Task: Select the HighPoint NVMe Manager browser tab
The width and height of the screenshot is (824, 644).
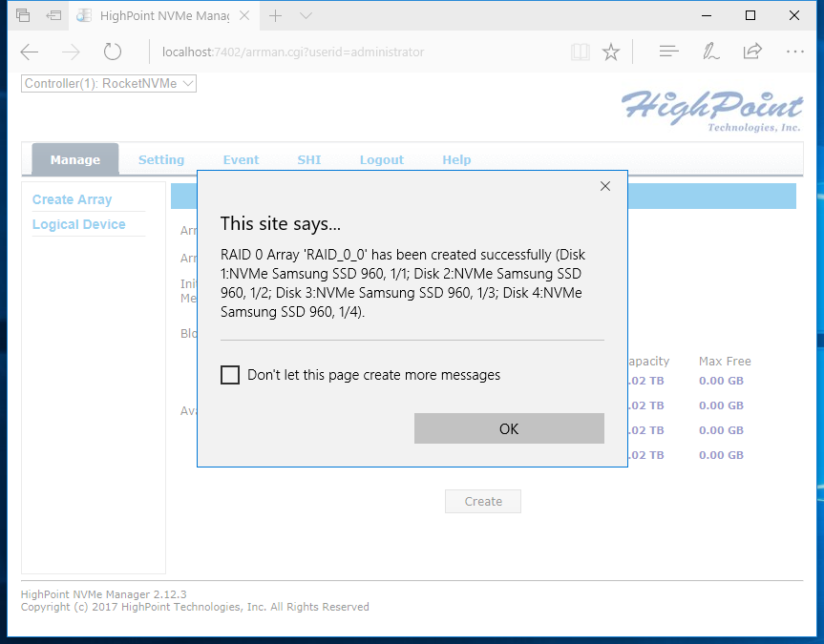Action: pyautogui.click(x=164, y=16)
